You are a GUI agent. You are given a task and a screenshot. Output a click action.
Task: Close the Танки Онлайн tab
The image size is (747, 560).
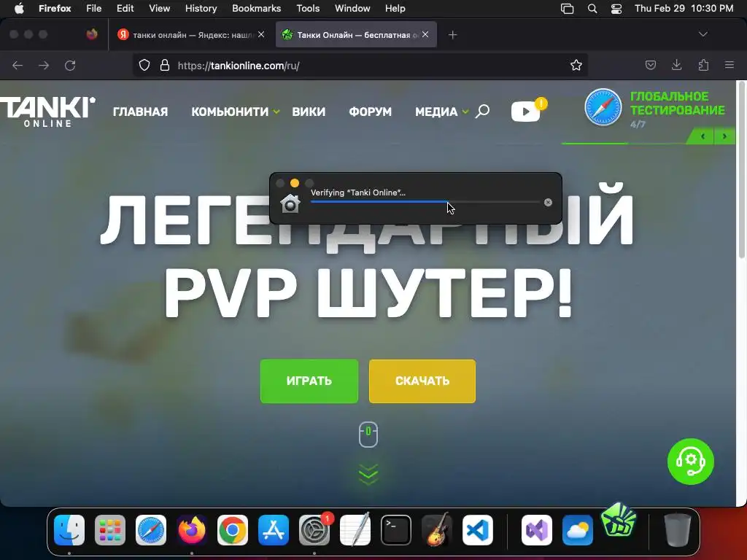425,34
